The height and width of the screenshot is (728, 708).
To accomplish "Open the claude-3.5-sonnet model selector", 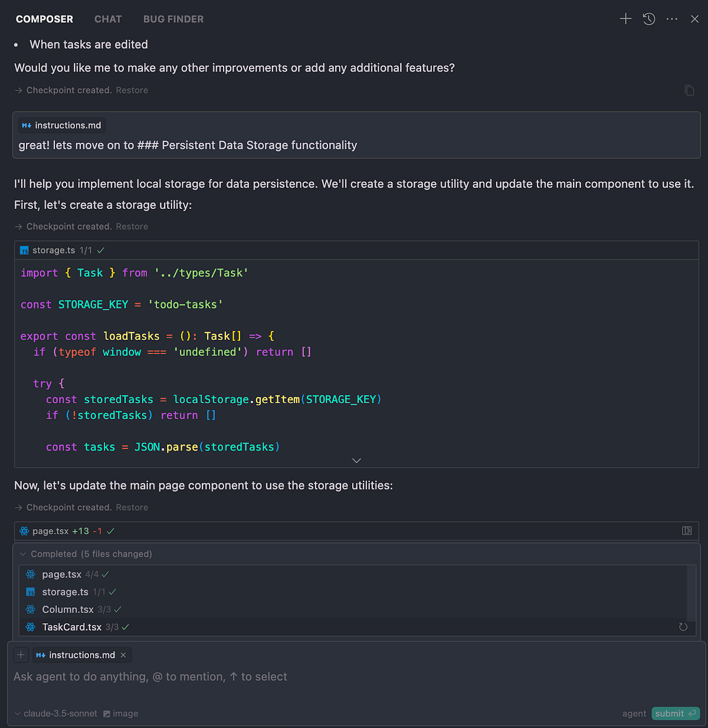I will coord(56,713).
